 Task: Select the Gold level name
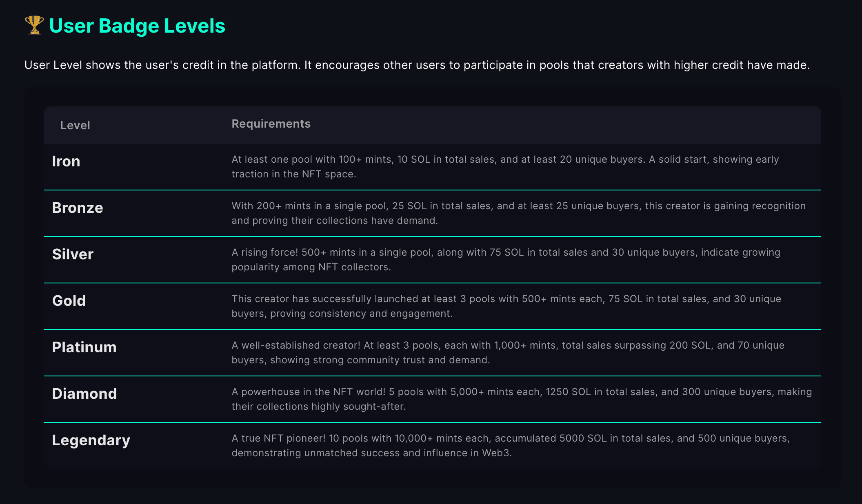pyautogui.click(x=69, y=301)
